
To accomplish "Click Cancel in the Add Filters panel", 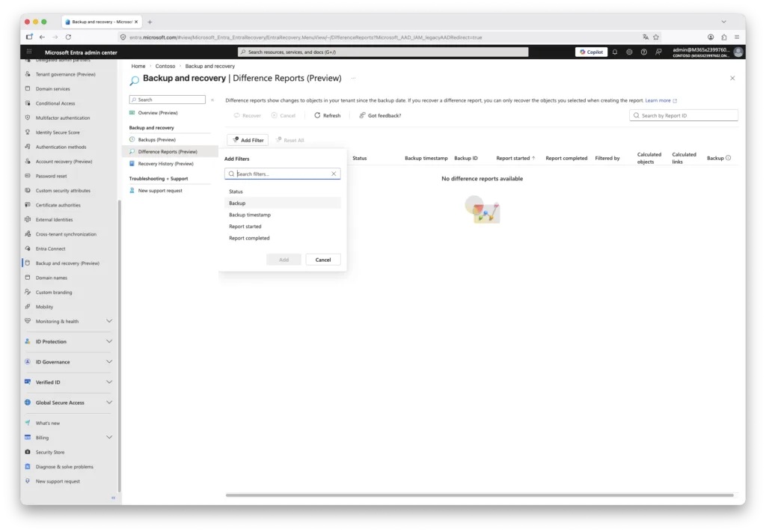I will click(323, 260).
